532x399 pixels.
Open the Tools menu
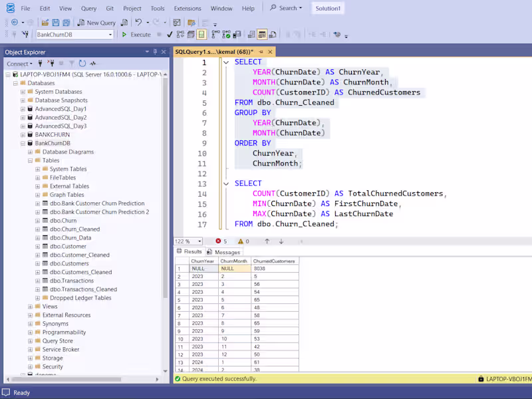coord(158,8)
